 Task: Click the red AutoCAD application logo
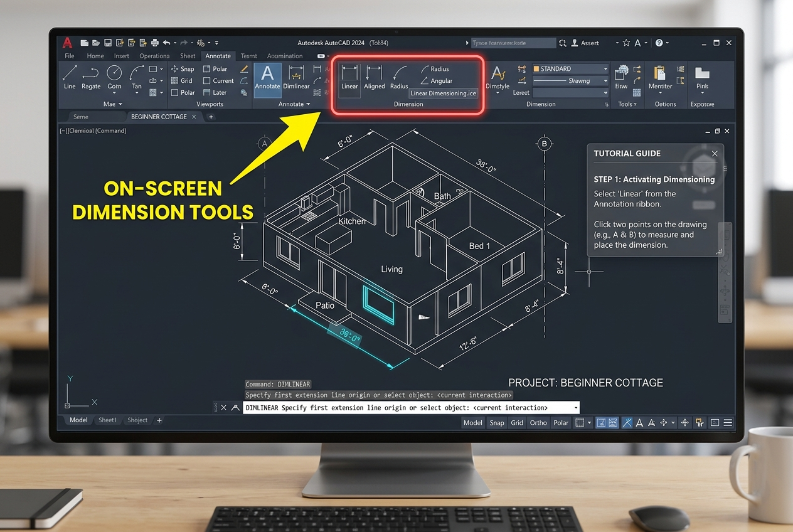(x=67, y=43)
